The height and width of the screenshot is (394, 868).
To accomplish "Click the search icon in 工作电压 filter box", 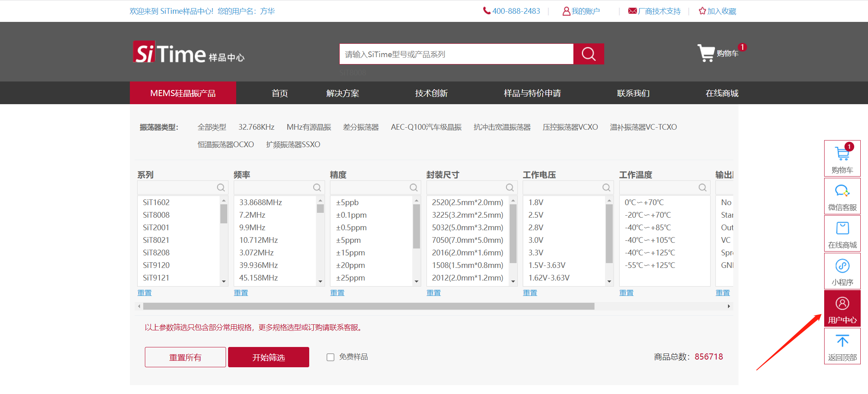I will click(606, 187).
